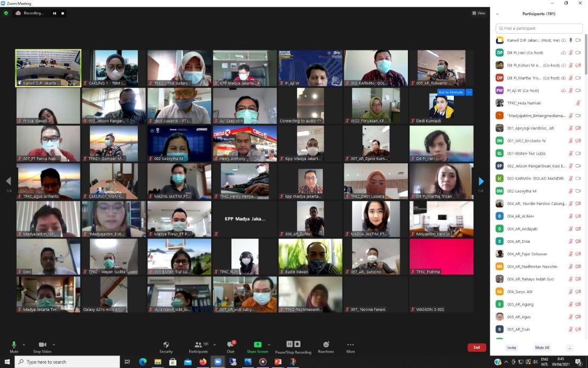
Task: Pause the recording from the top bar
Action: (55, 13)
